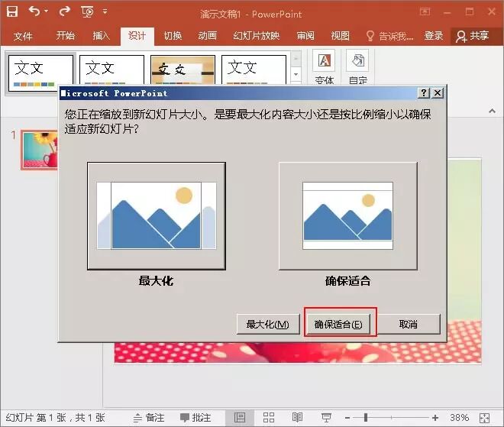This screenshot has height=427, width=504.
Task: Select the wood-textured theme thumbnail
Action: [x=183, y=70]
